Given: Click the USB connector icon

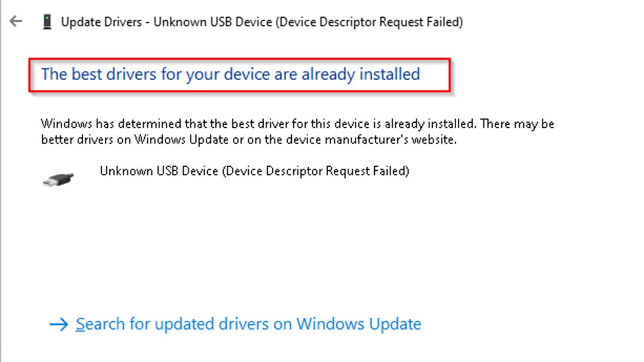Looking at the screenshot, I should [x=58, y=179].
